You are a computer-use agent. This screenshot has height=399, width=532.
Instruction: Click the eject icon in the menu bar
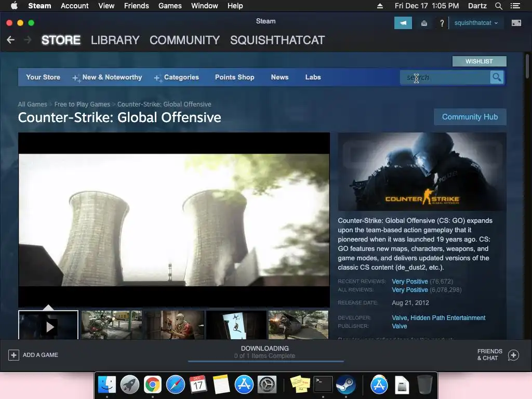[x=380, y=6]
